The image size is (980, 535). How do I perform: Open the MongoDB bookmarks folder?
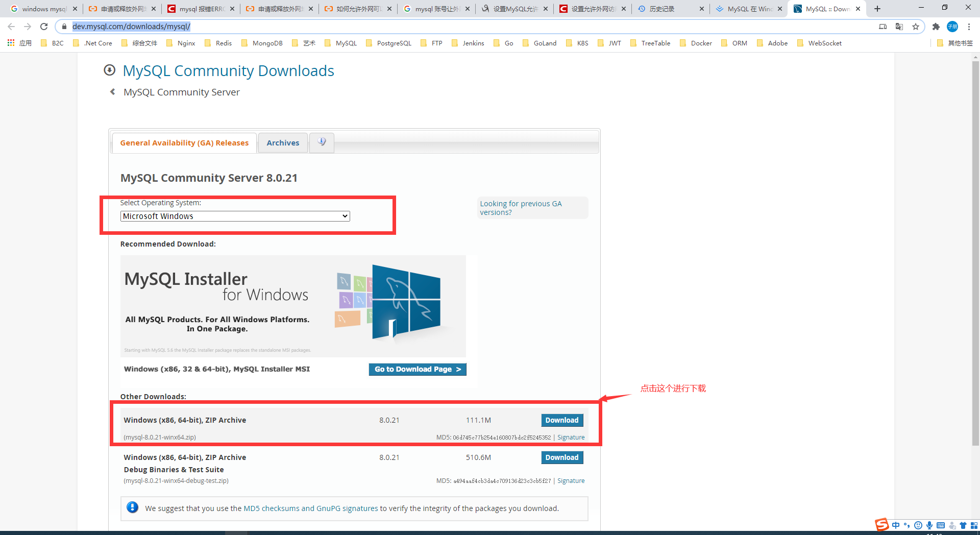pyautogui.click(x=262, y=43)
